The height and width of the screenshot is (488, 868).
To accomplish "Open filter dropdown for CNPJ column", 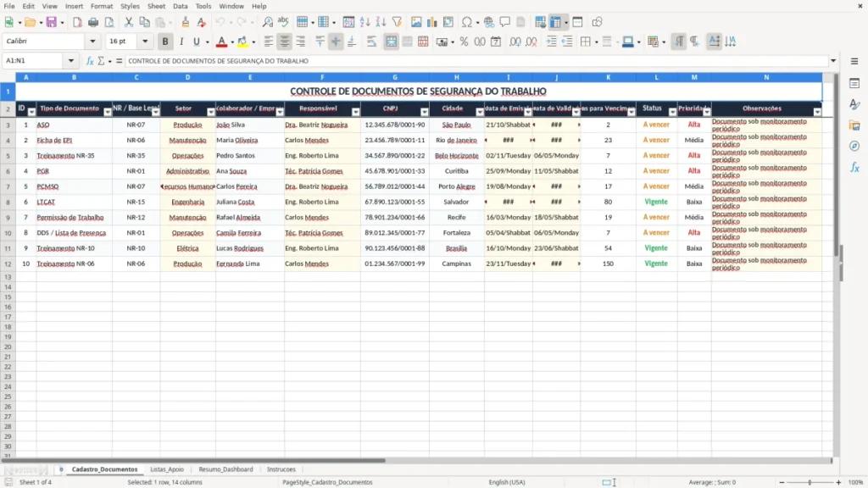I will click(x=425, y=112).
